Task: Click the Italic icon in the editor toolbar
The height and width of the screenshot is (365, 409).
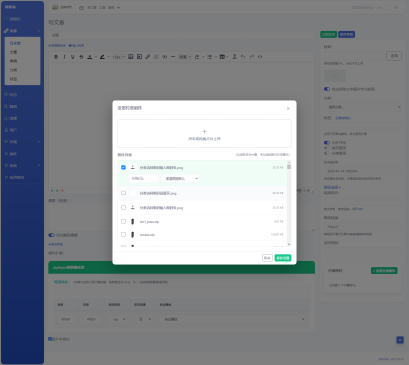Action: (x=64, y=57)
